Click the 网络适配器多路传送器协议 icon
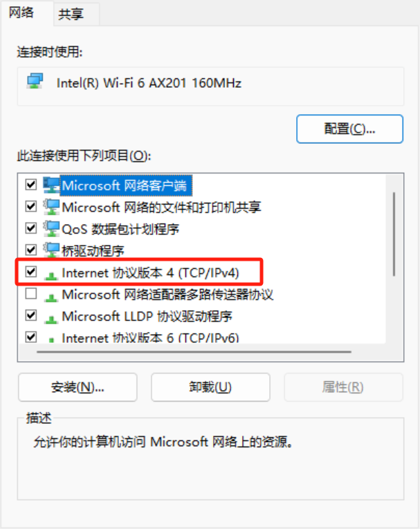Viewport: 420px width, 529px height. (51, 297)
